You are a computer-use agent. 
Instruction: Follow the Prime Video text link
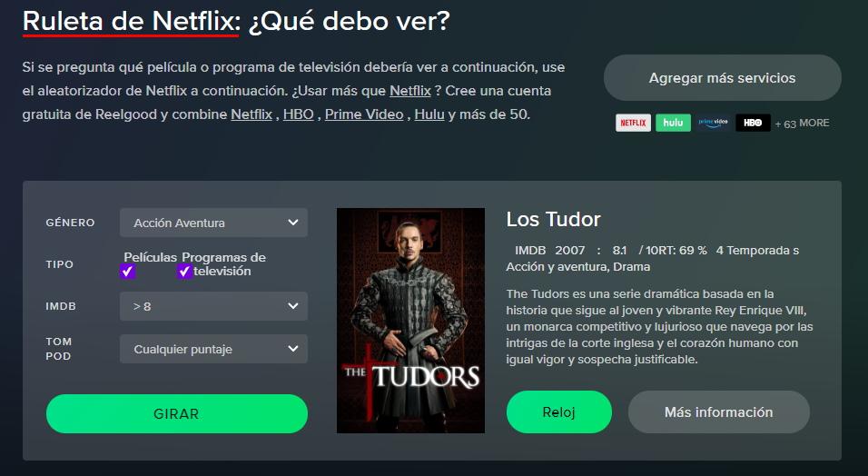tap(364, 114)
